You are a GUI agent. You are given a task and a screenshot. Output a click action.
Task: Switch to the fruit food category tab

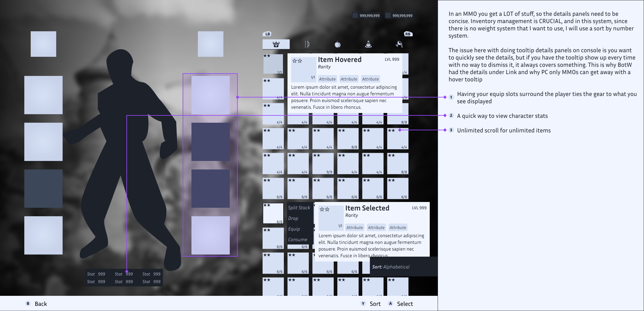[337, 45]
